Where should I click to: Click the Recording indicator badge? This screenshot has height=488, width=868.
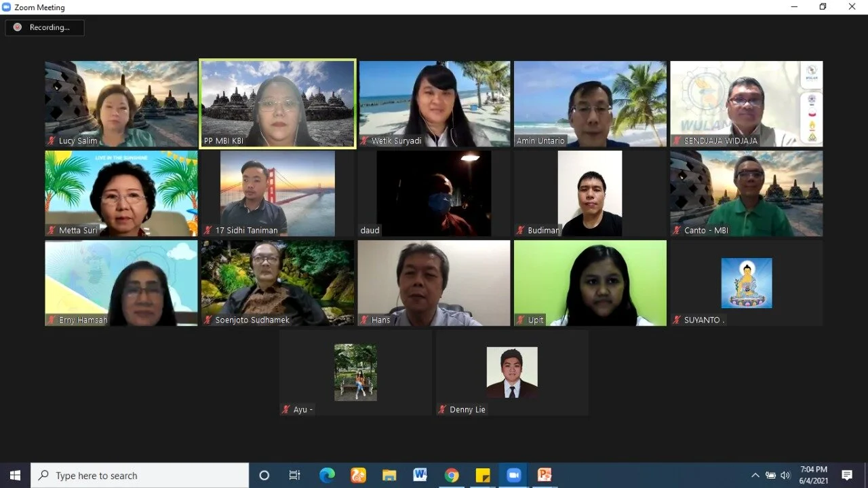click(45, 28)
